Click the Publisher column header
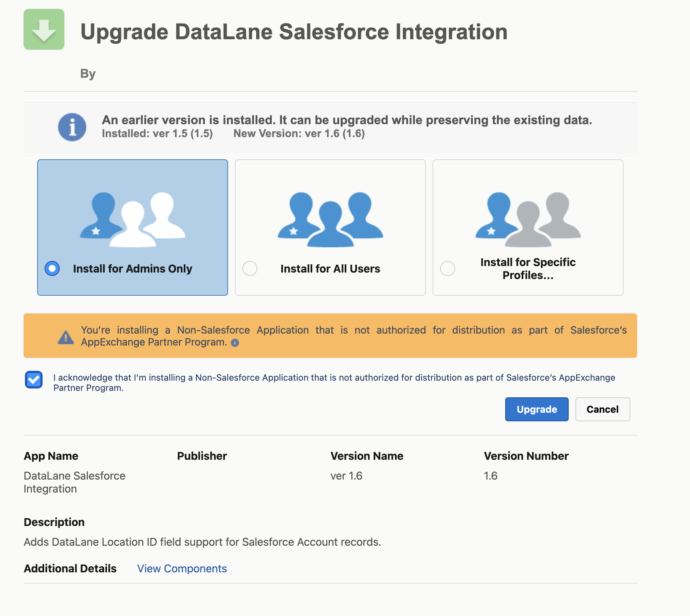This screenshot has height=616, width=690. (x=202, y=456)
